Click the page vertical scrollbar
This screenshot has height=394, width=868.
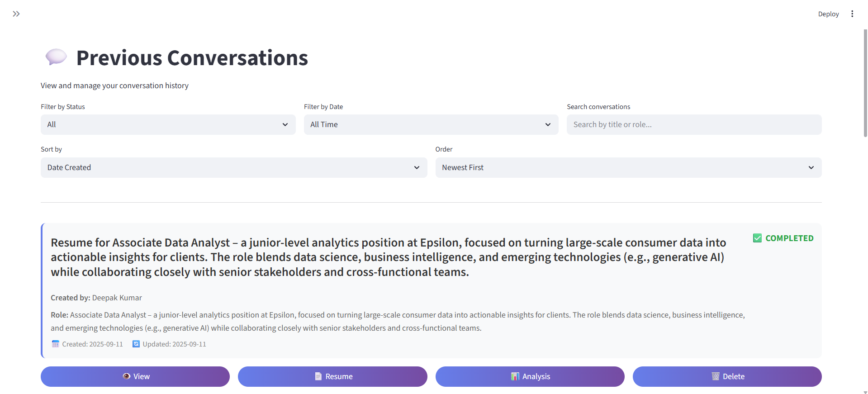(865, 81)
